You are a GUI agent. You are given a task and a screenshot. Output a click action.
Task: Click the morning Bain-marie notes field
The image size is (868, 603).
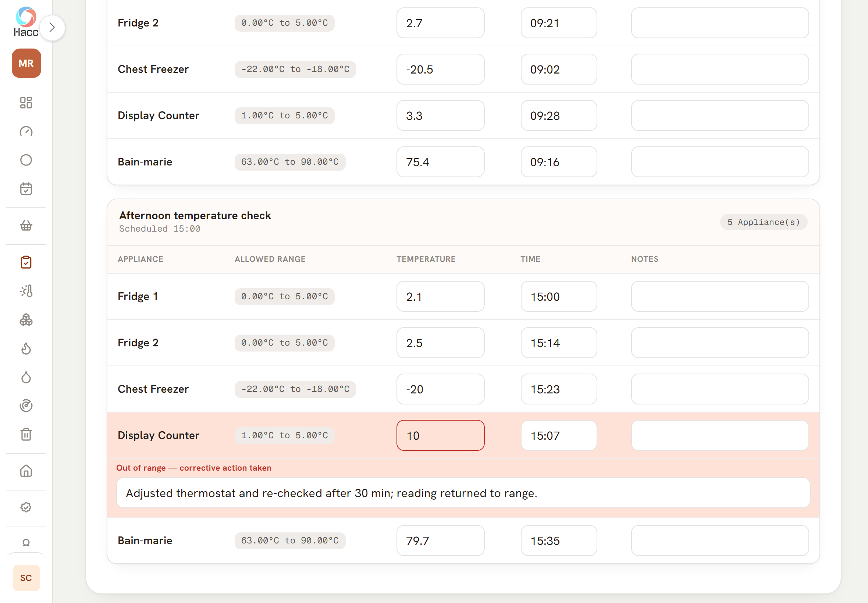tap(719, 162)
